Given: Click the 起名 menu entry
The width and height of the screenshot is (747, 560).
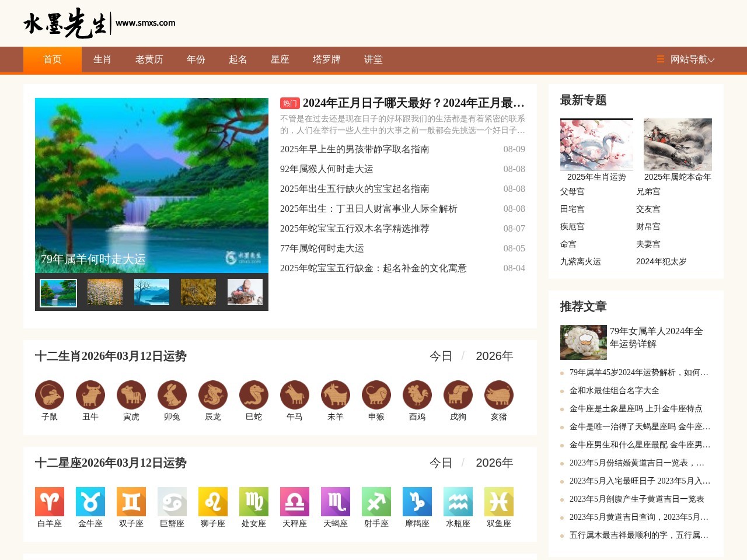Looking at the screenshot, I should [238, 59].
